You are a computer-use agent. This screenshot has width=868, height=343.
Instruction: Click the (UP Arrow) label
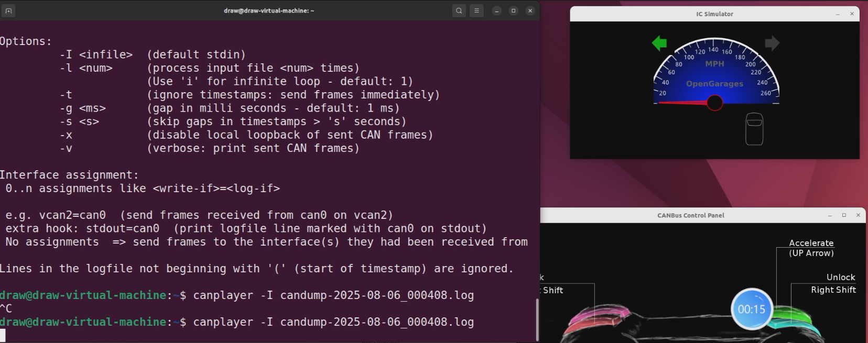tap(811, 253)
